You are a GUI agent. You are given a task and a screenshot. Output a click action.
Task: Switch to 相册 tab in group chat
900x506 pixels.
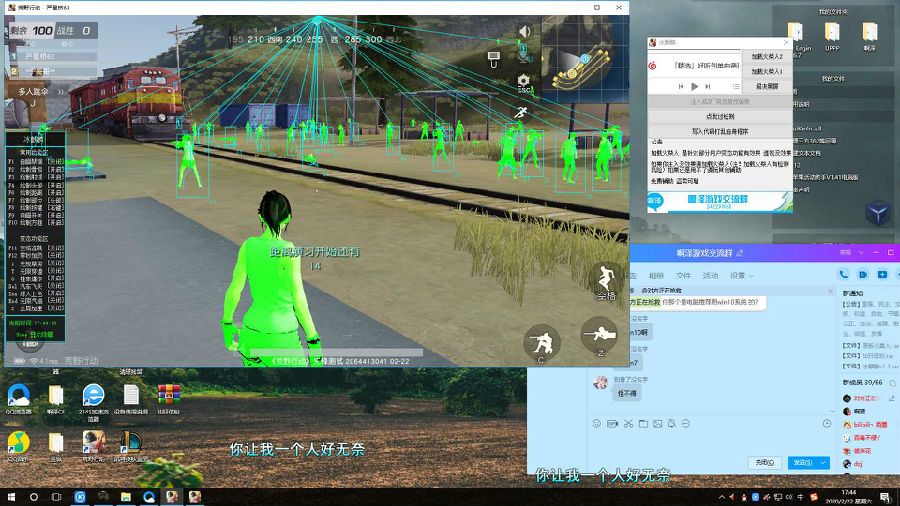click(656, 275)
